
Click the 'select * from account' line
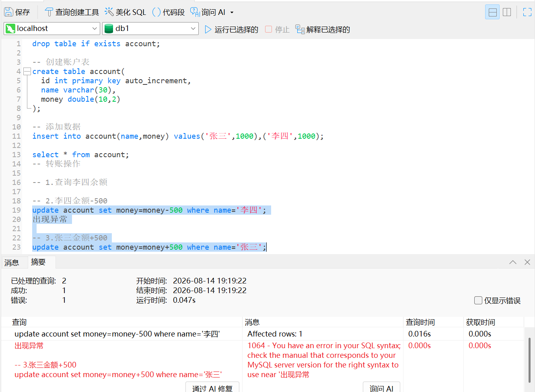click(x=80, y=155)
